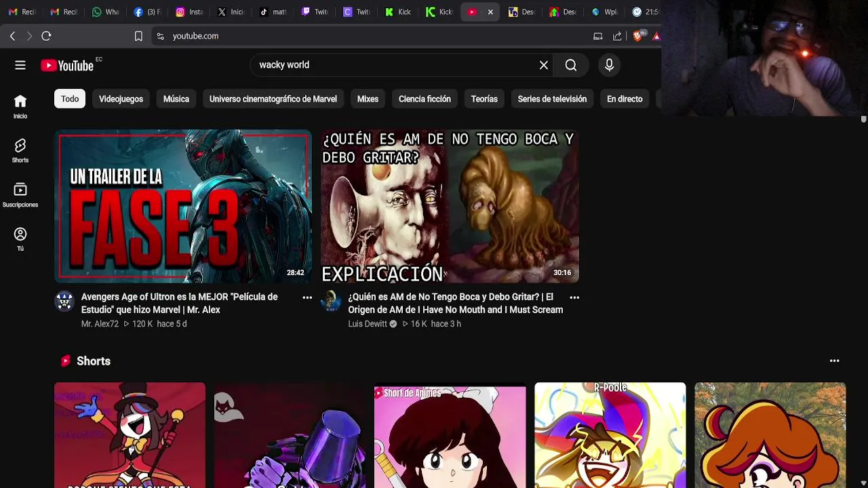Switch to the WhatsApp browser tab
This screenshot has width=868, height=488.
pyautogui.click(x=105, y=12)
